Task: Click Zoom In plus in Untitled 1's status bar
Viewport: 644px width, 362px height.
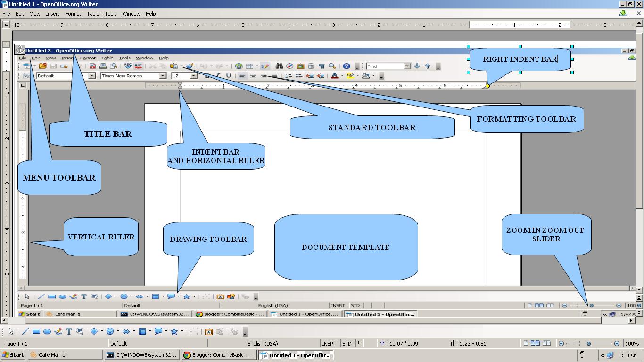Action: [617, 344]
